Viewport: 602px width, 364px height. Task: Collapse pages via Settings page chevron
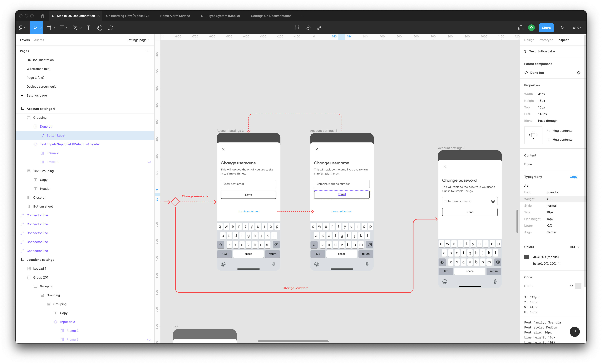149,40
